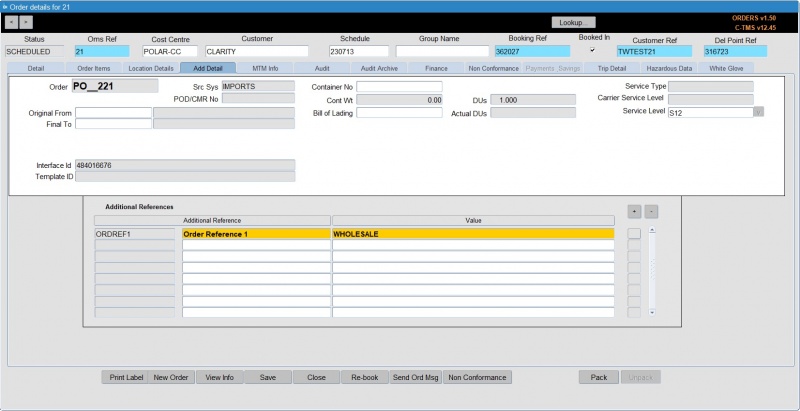
Task: Click the Close button at bottom
Action: pyautogui.click(x=316, y=377)
